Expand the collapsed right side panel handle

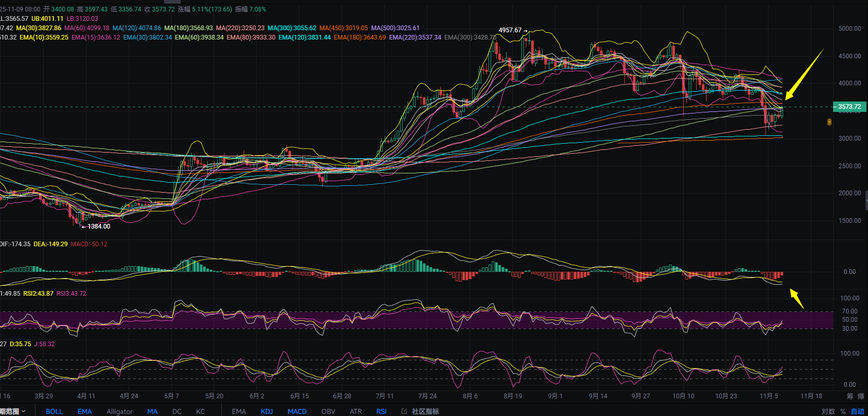coord(866,200)
